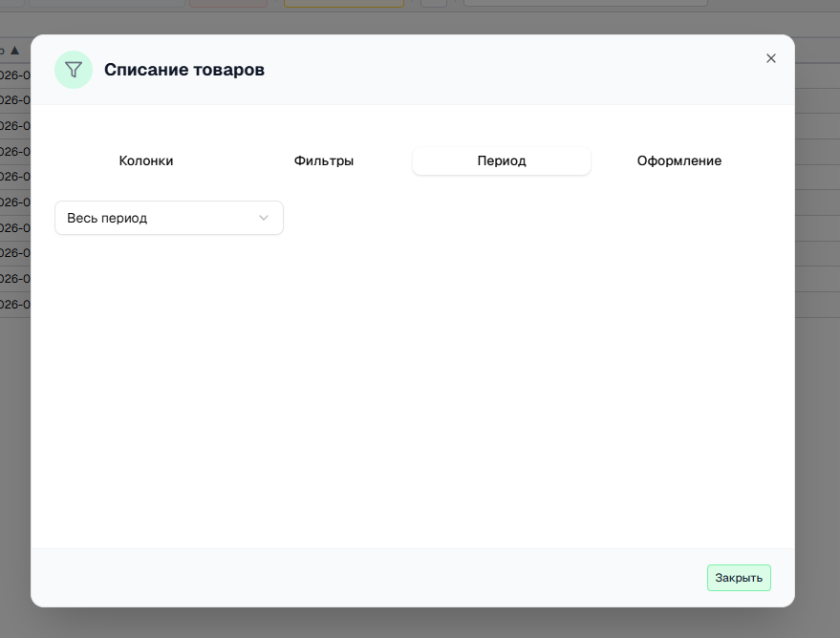Click the Закрыть button
This screenshot has height=638, width=840.
pyautogui.click(x=739, y=578)
